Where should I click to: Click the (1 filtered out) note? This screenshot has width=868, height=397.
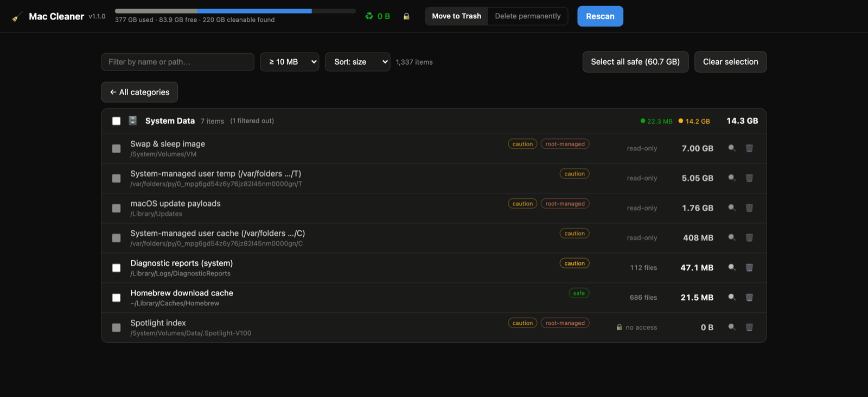coord(252,121)
